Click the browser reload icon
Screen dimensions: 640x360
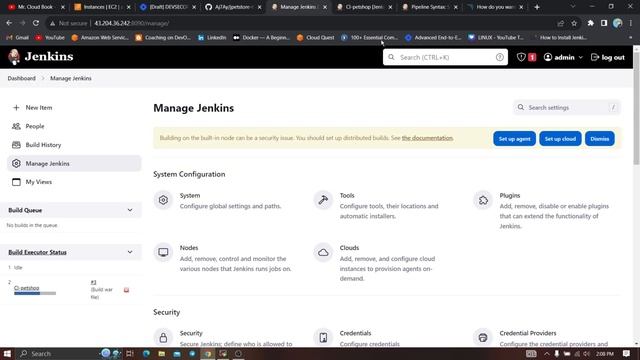(x=36, y=23)
